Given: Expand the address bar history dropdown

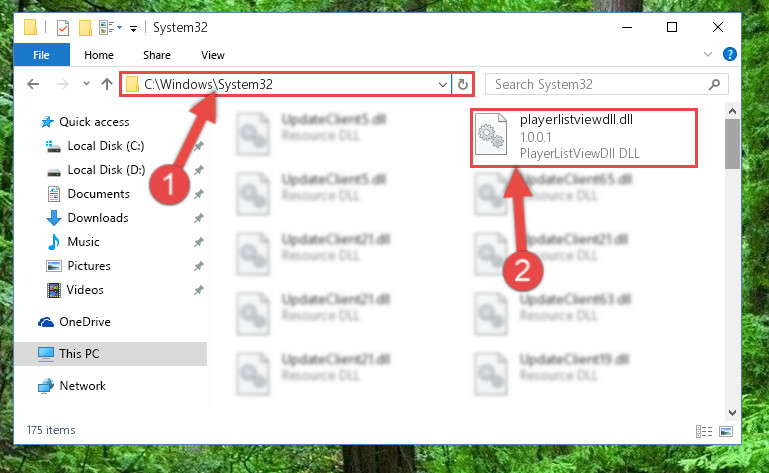Looking at the screenshot, I should (x=442, y=84).
